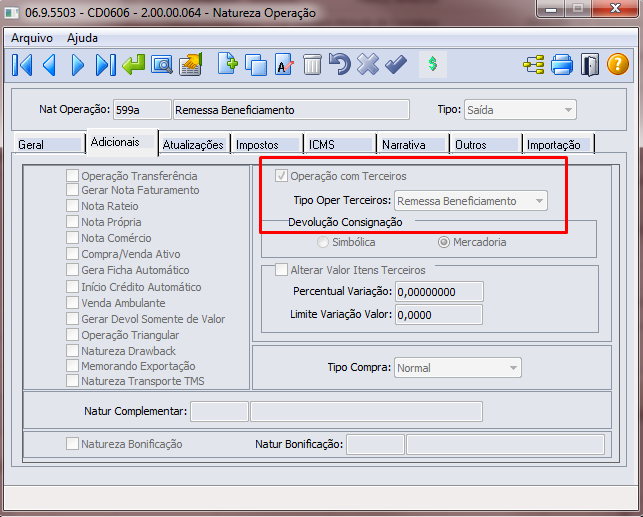Open the Outros tab
This screenshot has width=643, height=517.
(x=486, y=144)
